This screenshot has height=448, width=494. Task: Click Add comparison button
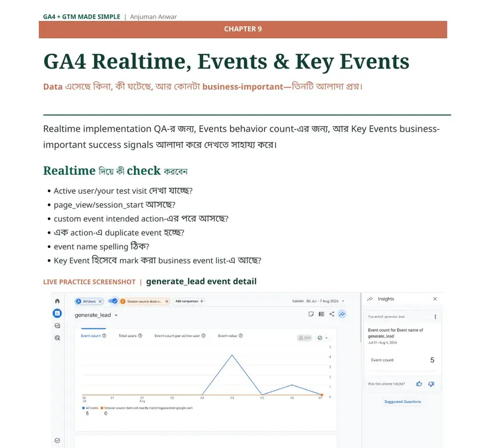point(189,301)
